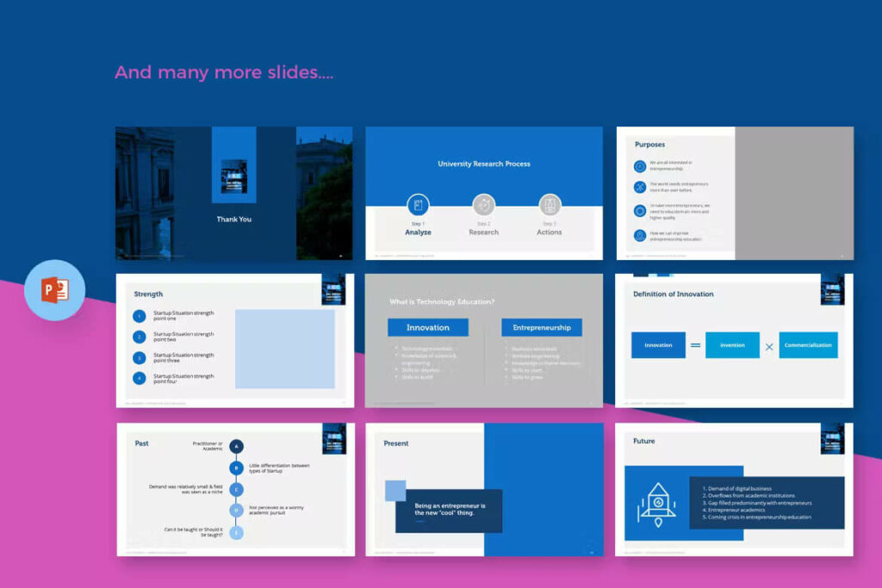Image resolution: width=882 pixels, height=588 pixels.
Task: Open the Thank You slide thumbnail
Action: (233, 193)
